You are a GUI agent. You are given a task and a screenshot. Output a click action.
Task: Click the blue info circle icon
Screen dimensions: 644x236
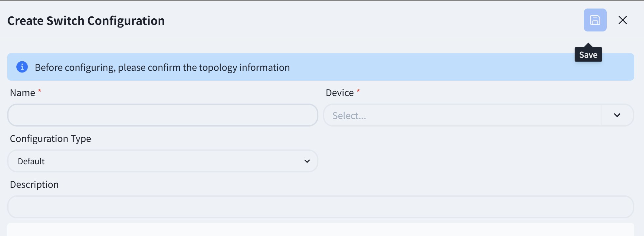point(22,67)
